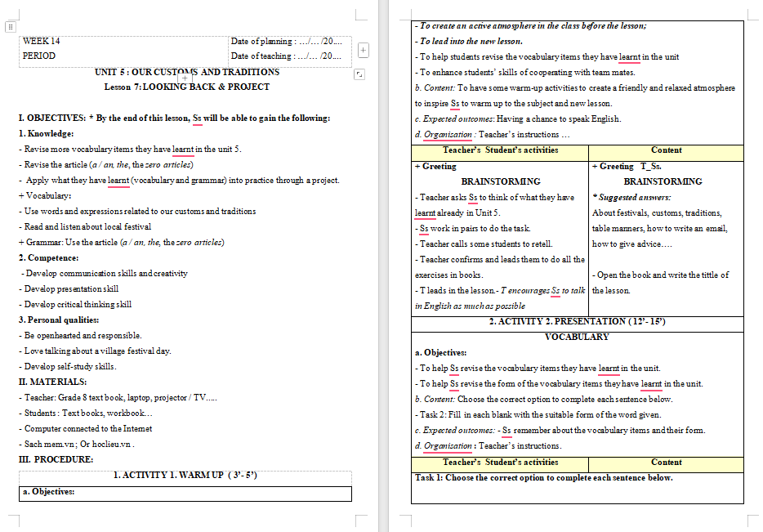Click the italic "in English as much as possible" line
763x532 pixels.
470,306
